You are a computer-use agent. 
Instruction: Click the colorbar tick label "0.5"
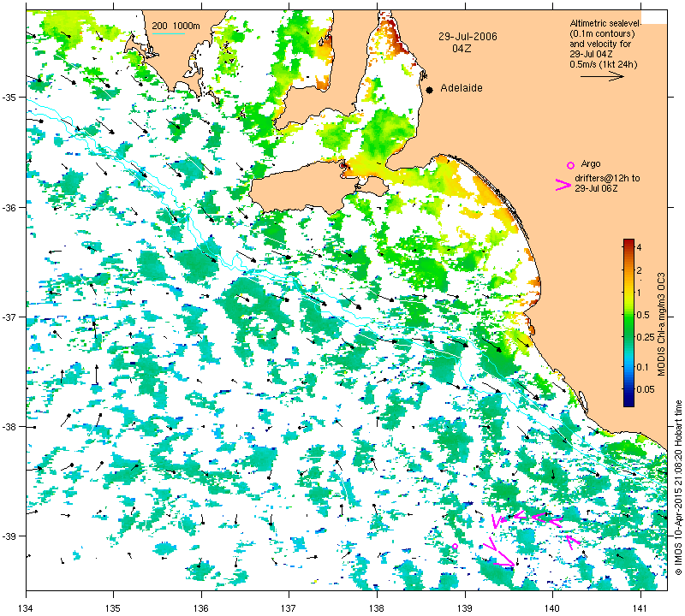coord(643,315)
